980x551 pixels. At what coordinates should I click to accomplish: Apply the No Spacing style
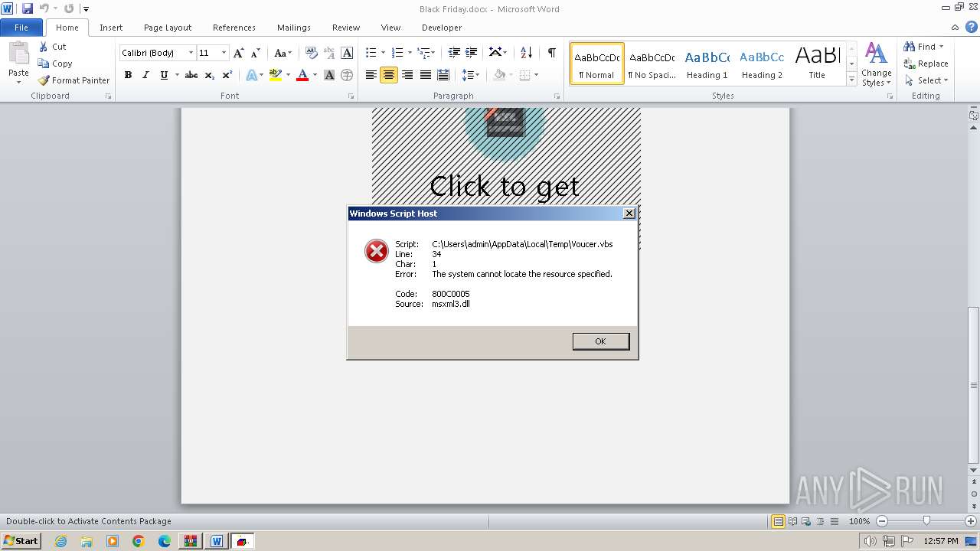652,64
